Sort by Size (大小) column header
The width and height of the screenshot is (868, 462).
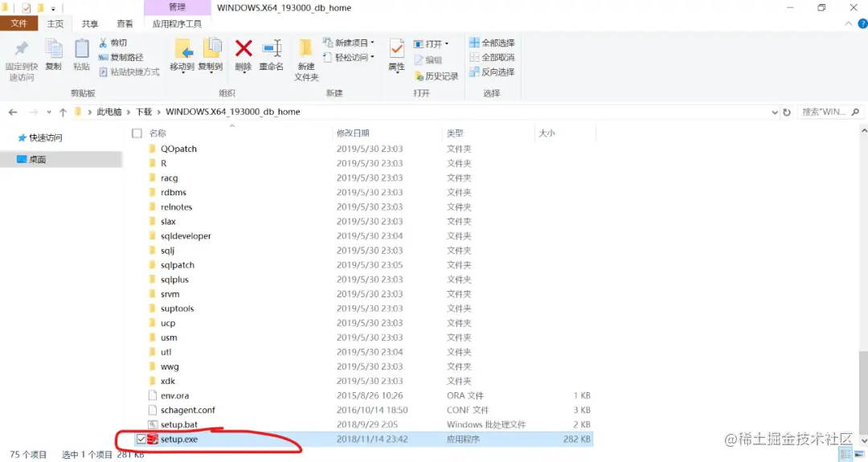coord(547,133)
